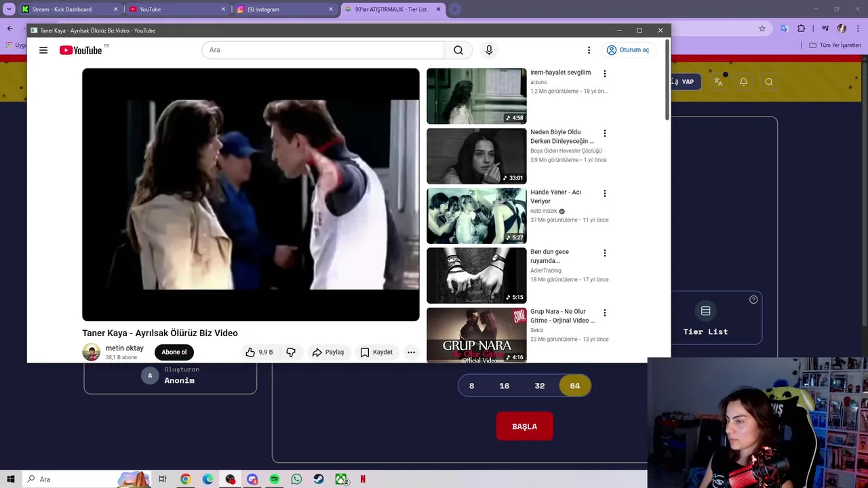Click the YouTube logo to go home
The height and width of the screenshot is (488, 868).
(x=81, y=50)
